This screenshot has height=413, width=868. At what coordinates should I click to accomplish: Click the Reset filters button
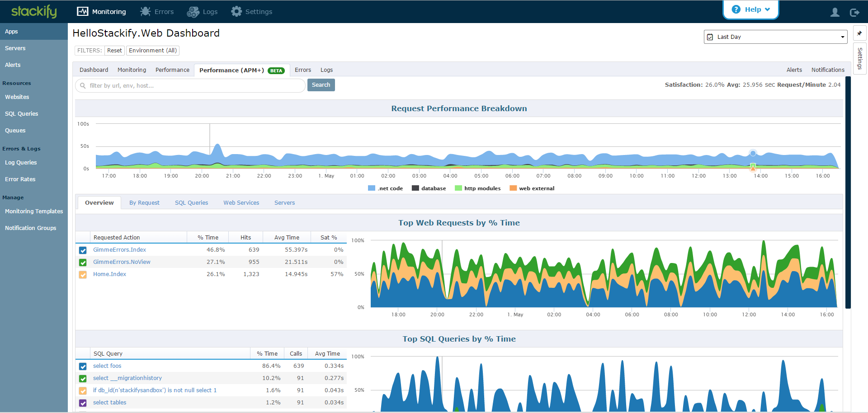(x=114, y=51)
